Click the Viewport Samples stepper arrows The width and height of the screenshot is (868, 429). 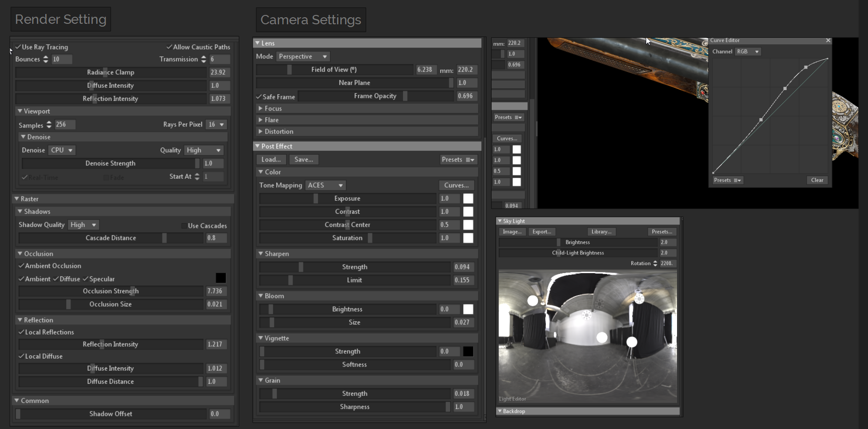click(49, 125)
